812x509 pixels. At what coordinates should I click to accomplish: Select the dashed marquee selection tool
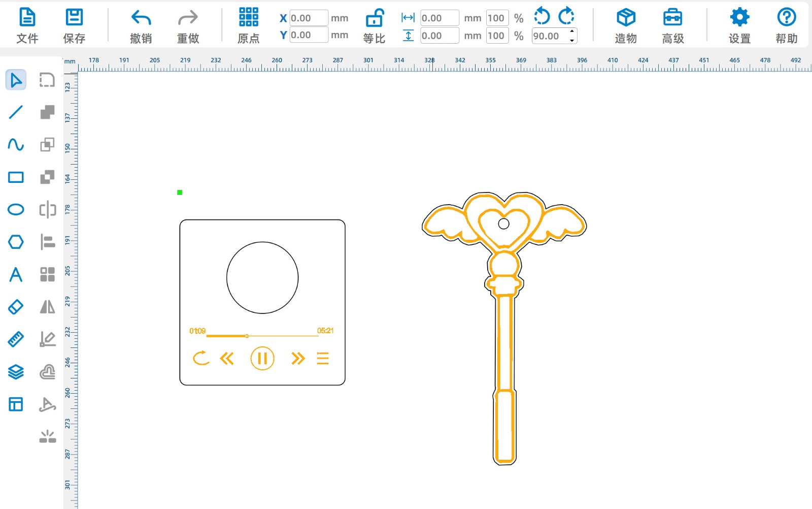47,80
